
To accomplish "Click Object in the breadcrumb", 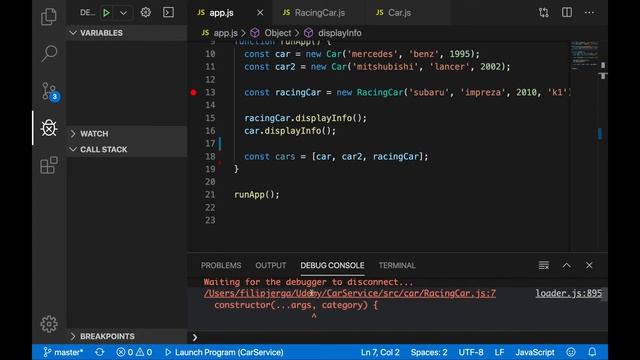I will (x=278, y=33).
